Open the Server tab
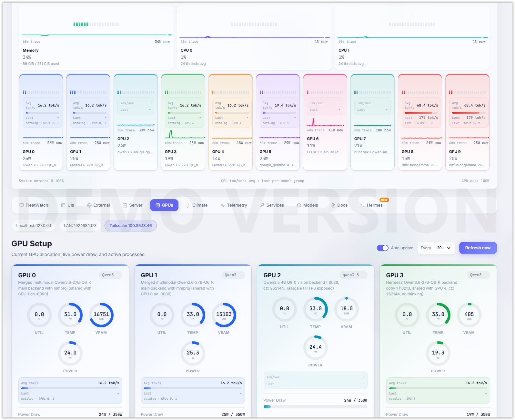 133,205
